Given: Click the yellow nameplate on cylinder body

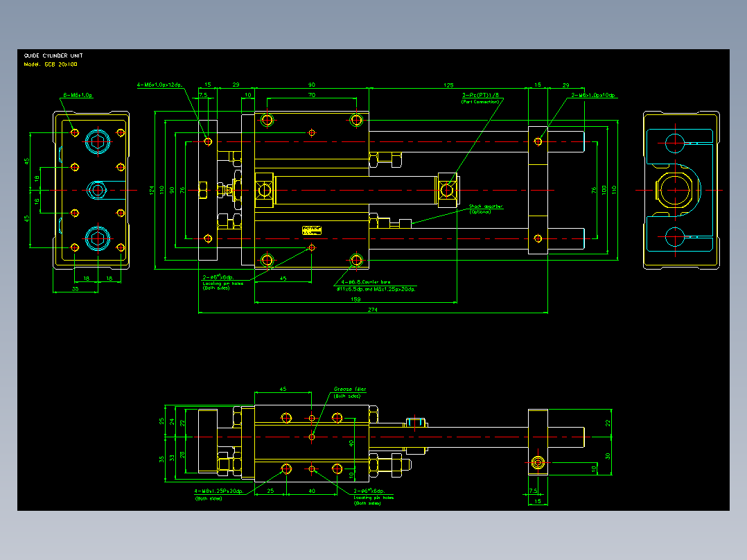Looking at the screenshot, I should pos(312,231).
